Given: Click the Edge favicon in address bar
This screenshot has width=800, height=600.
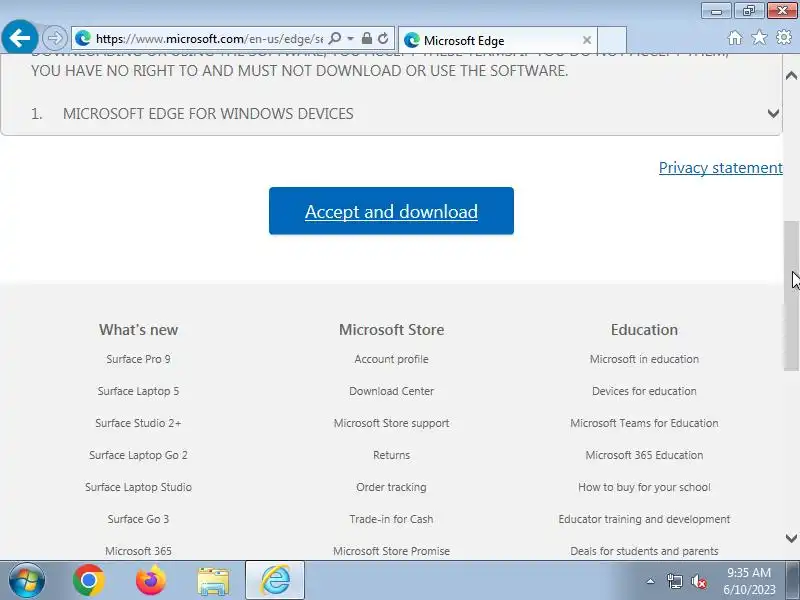Looking at the screenshot, I should point(83,38).
